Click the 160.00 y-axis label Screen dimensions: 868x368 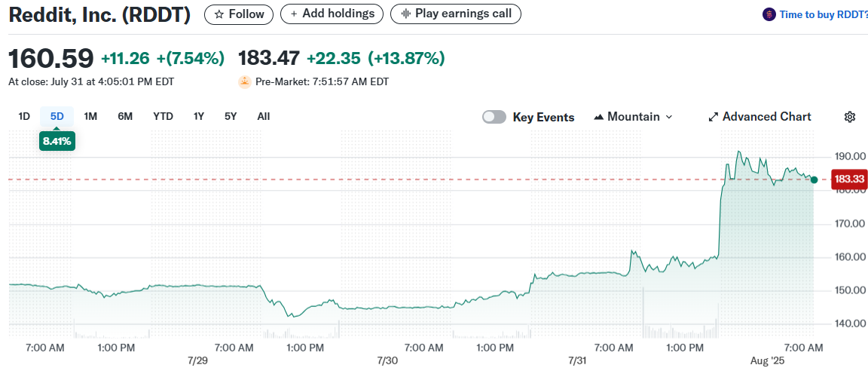point(849,257)
